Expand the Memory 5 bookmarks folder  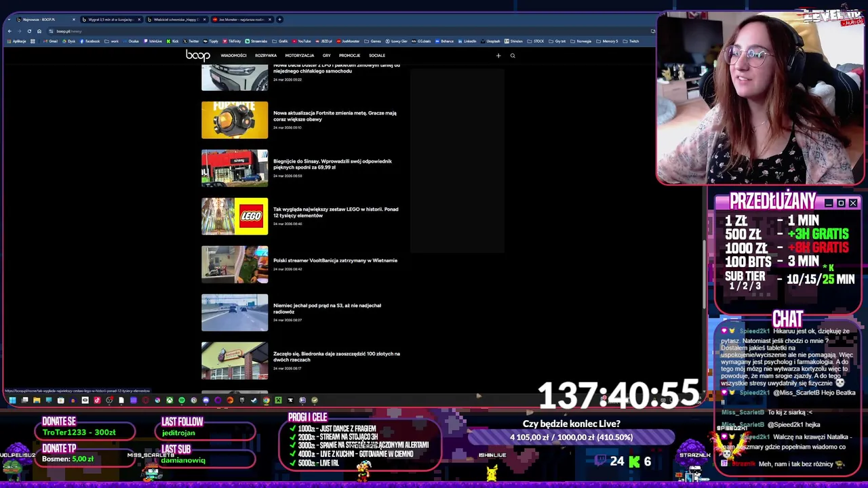click(x=607, y=41)
